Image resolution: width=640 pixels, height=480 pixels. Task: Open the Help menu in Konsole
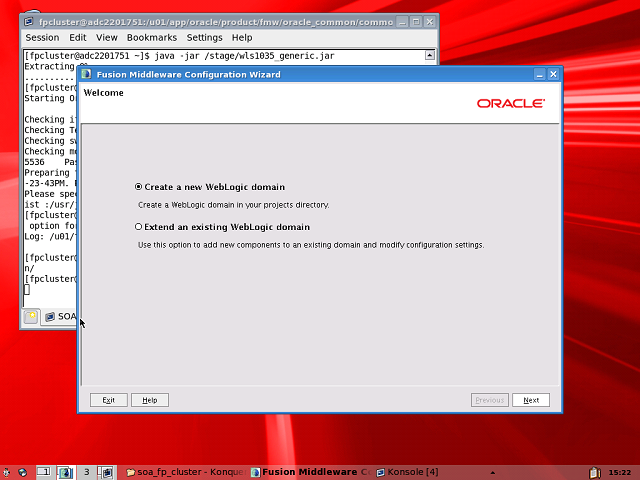[x=242, y=38]
